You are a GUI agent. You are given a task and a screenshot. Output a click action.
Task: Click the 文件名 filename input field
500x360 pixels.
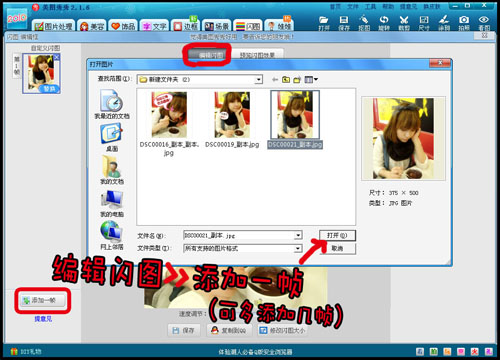pos(239,235)
